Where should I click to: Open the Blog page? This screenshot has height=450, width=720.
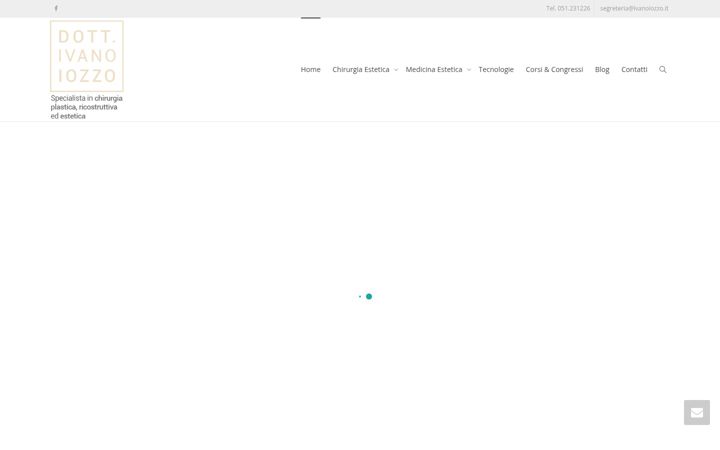602,69
